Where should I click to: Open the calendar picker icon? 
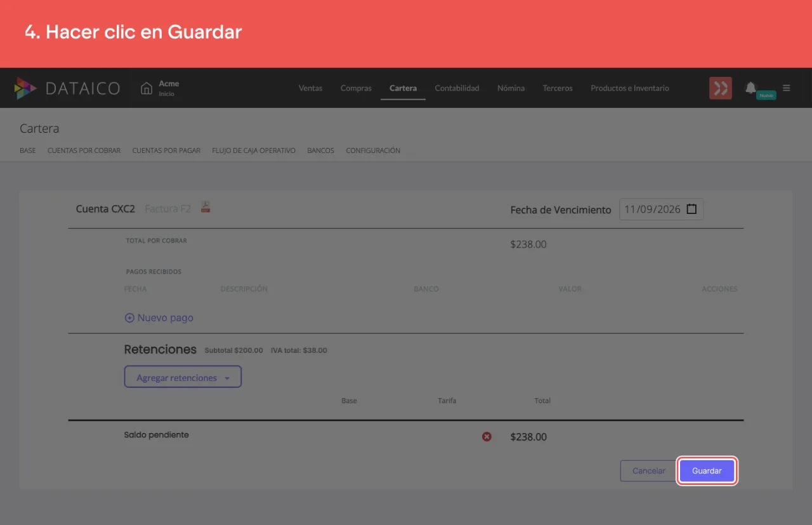click(691, 209)
